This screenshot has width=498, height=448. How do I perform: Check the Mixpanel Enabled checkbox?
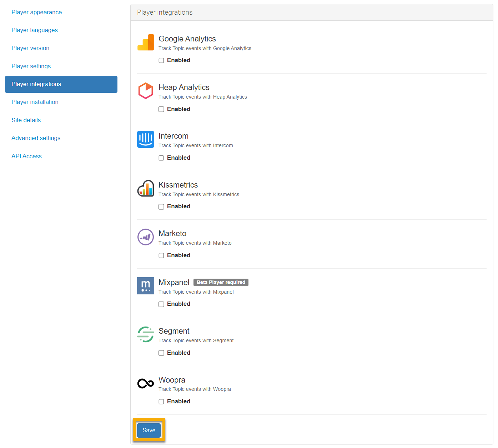click(161, 304)
